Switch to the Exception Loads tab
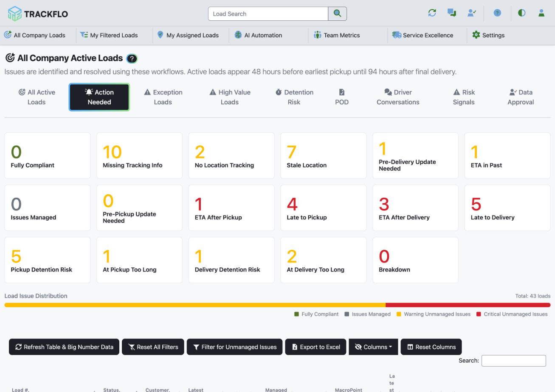 point(163,97)
